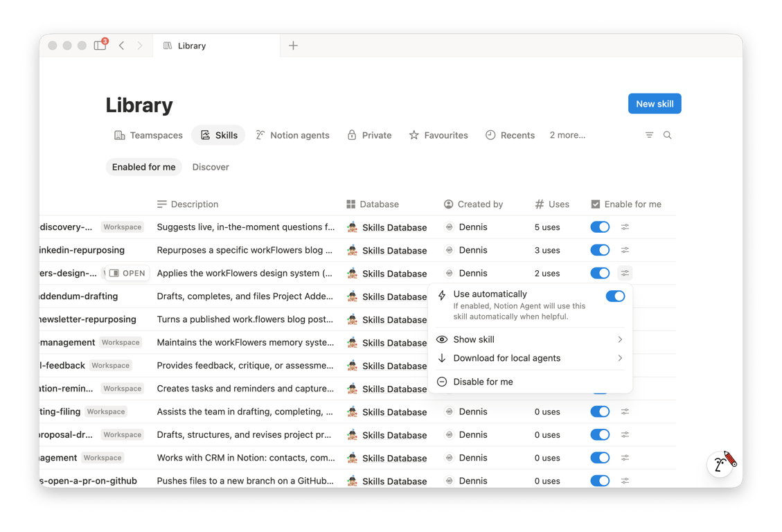782x532 pixels.
Task: Click Dennis avatar in linkedin-repurposing row
Action: (x=450, y=250)
